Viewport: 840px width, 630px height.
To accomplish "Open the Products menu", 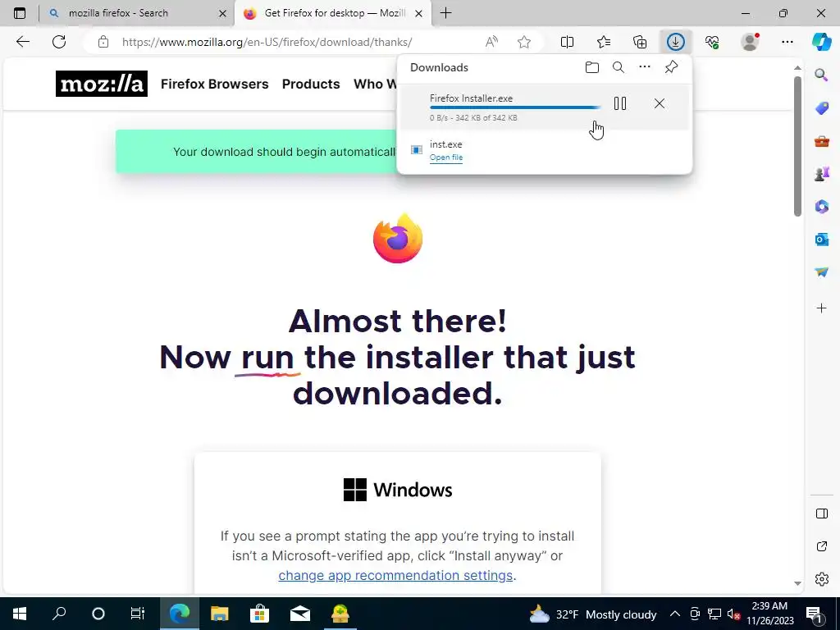I will click(311, 84).
